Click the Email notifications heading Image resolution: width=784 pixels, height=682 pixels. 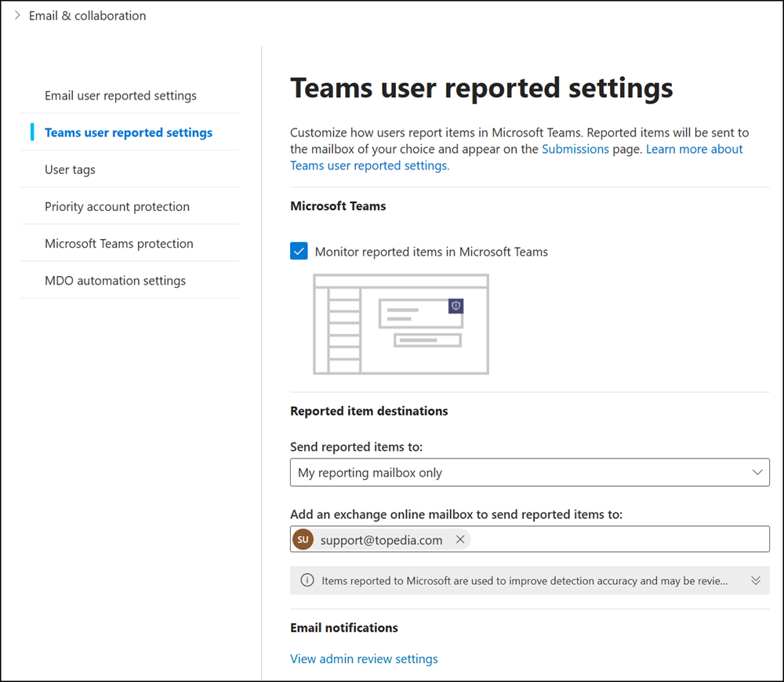[344, 628]
